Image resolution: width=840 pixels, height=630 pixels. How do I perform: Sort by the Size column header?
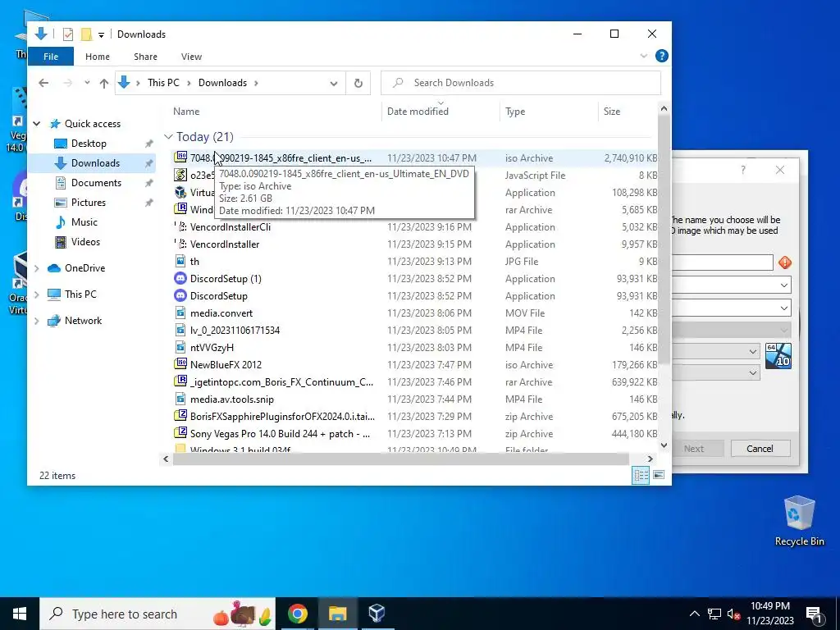(611, 112)
